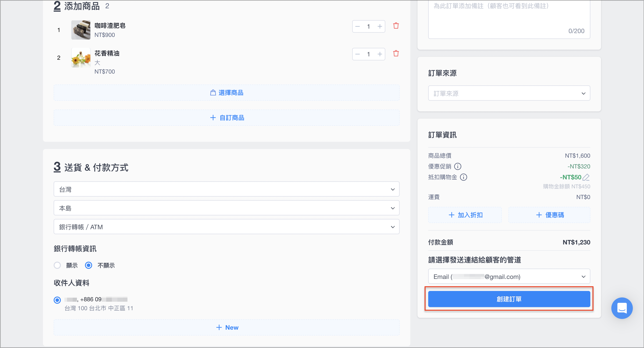644x348 pixels.
Task: Open the Email channel dropdown
Action: tap(509, 276)
